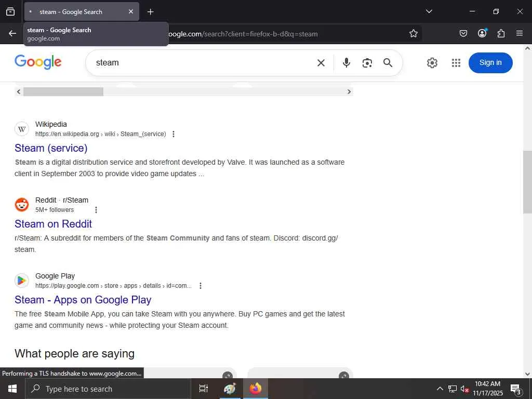Screen dimensions: 532x399
Task: Submit search with magnifier icon
Action: coord(388,63)
